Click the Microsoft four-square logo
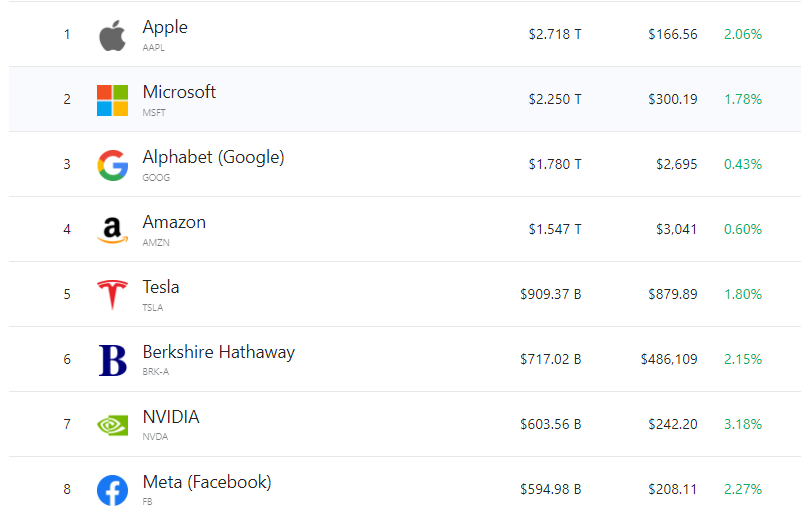 tap(112, 100)
